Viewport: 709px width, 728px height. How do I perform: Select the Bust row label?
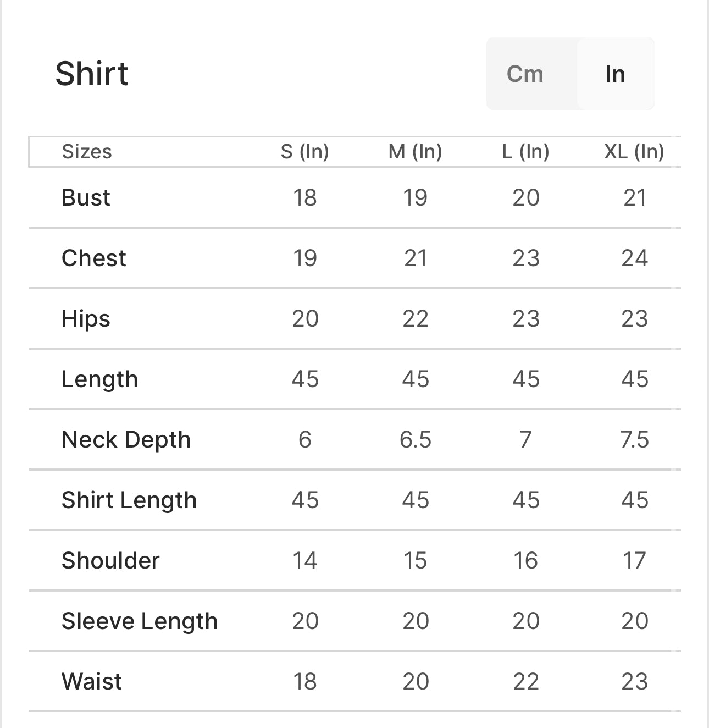[x=85, y=197]
